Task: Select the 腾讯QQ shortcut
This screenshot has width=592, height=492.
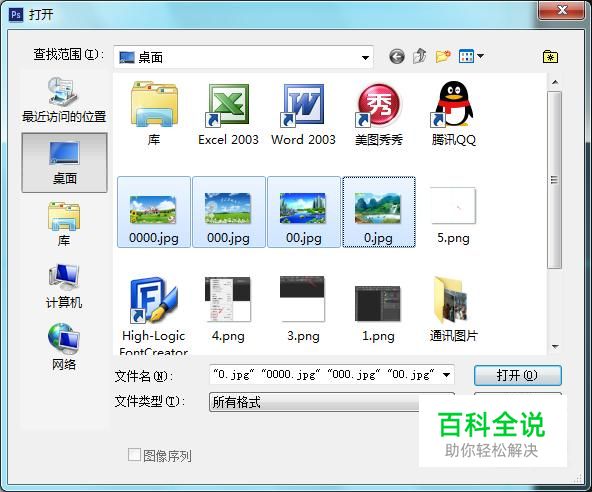Action: click(453, 114)
